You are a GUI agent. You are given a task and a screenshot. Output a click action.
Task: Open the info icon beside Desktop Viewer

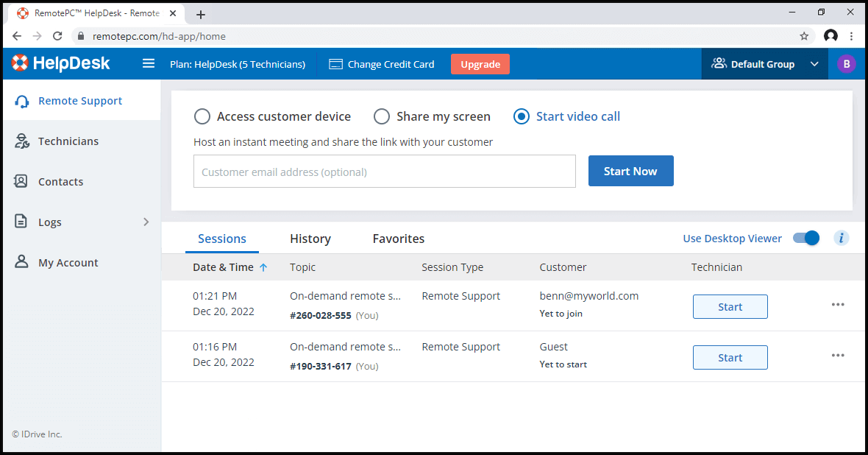pyautogui.click(x=842, y=238)
